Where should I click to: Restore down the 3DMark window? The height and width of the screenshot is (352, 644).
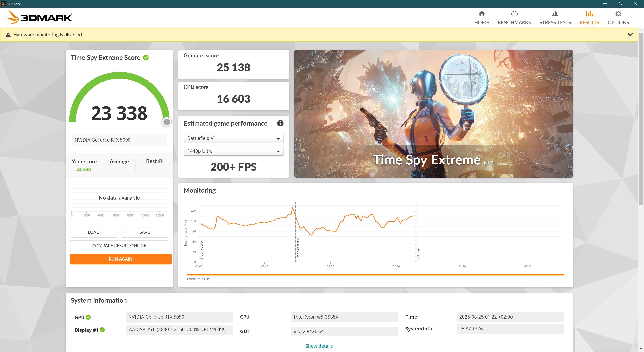[620, 4]
